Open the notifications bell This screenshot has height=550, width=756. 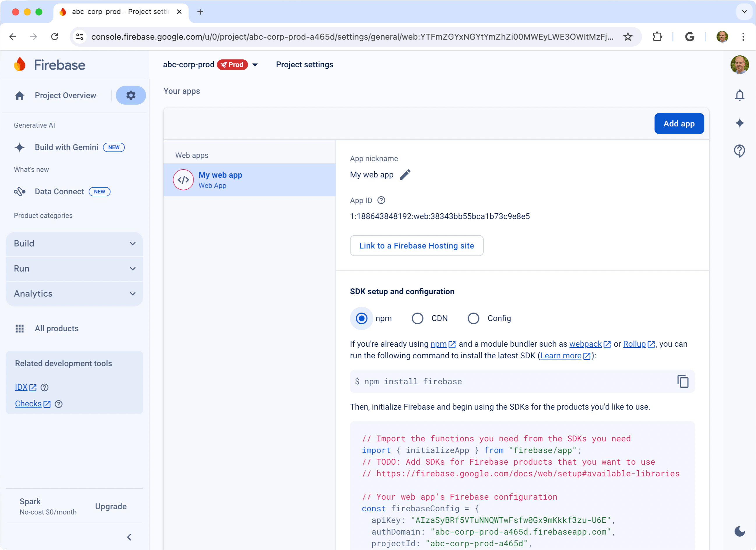(740, 95)
